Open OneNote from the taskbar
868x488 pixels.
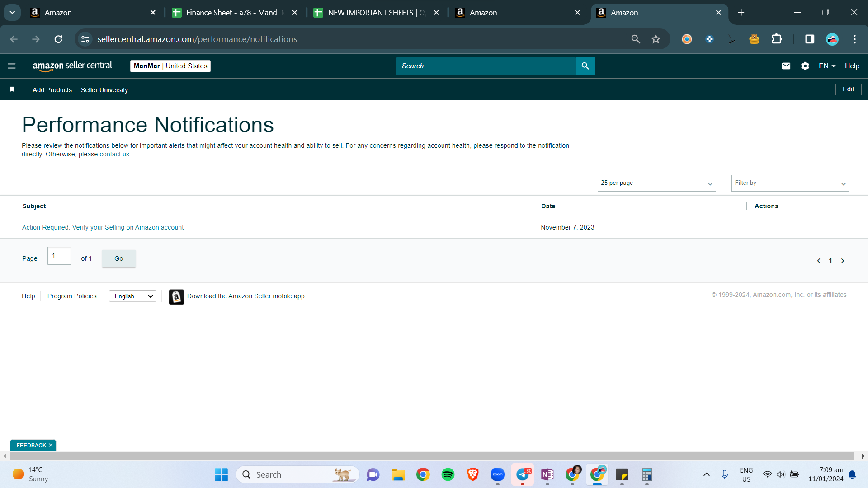[547, 474]
